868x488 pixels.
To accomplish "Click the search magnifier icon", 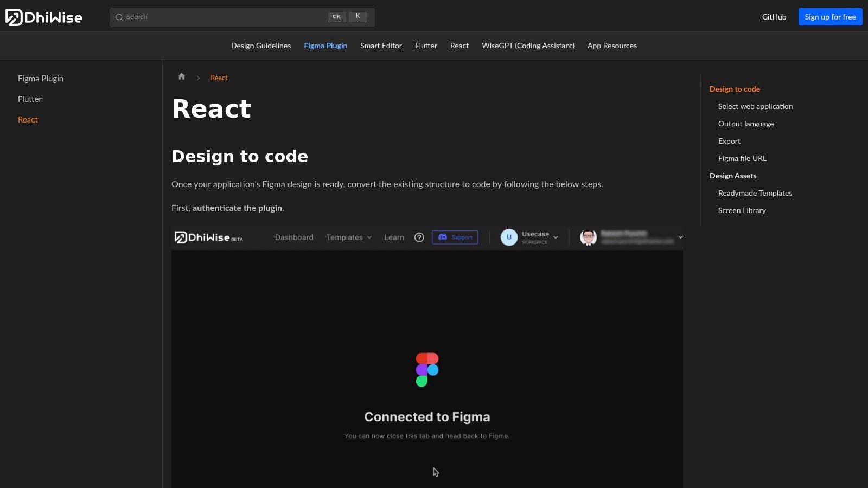I will [x=119, y=17].
